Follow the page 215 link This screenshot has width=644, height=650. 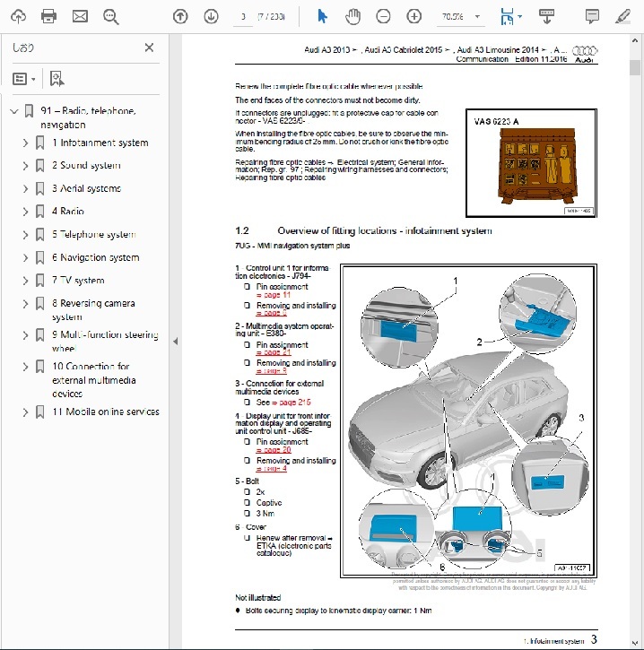[x=292, y=403]
